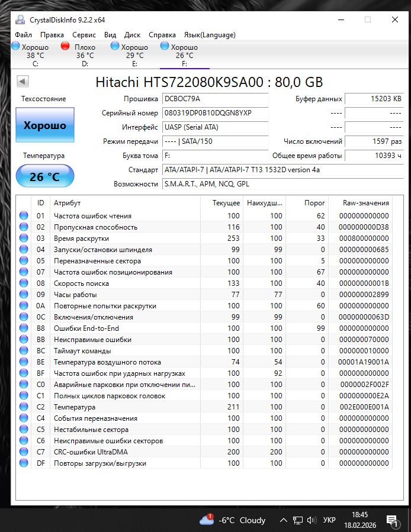Select disk E: status icon (29 °C)
The height and width of the screenshot is (532, 411).
(x=115, y=46)
